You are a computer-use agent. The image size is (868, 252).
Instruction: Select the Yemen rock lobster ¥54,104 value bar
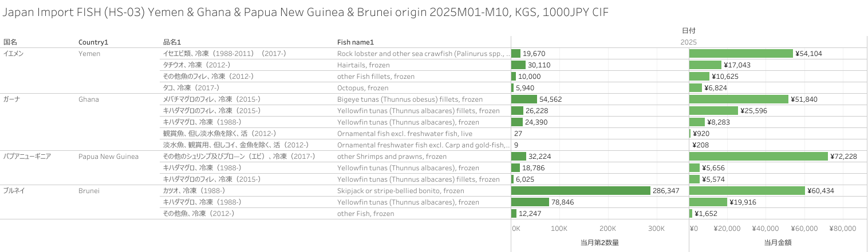pos(741,54)
